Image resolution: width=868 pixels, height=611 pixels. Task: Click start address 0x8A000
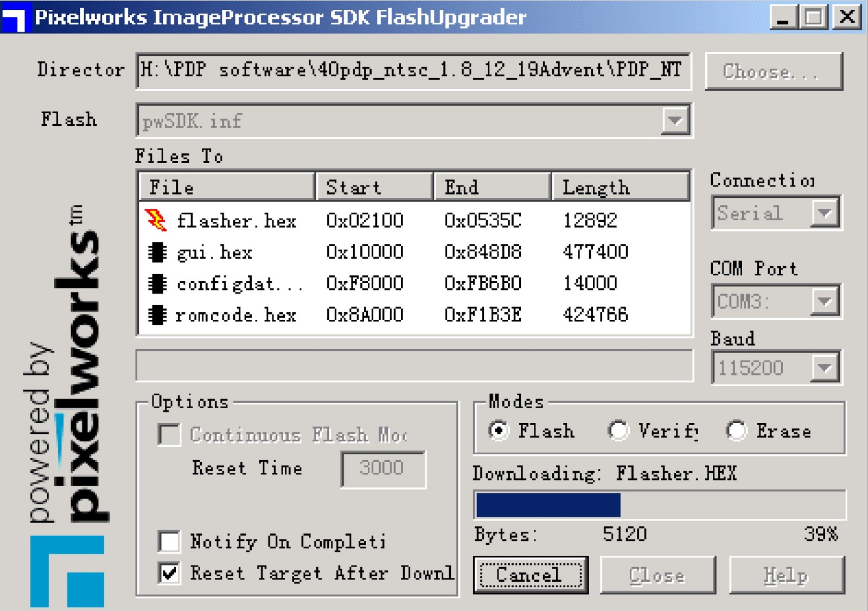click(365, 315)
